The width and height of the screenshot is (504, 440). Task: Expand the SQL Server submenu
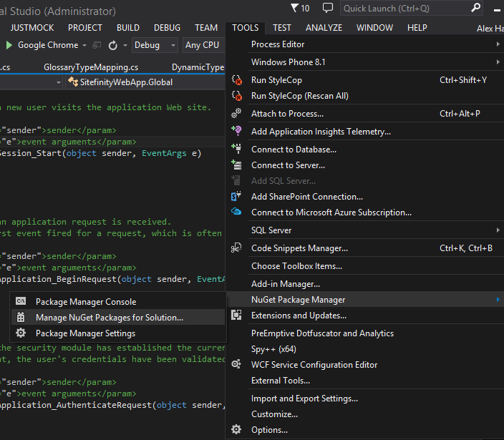coord(498,230)
